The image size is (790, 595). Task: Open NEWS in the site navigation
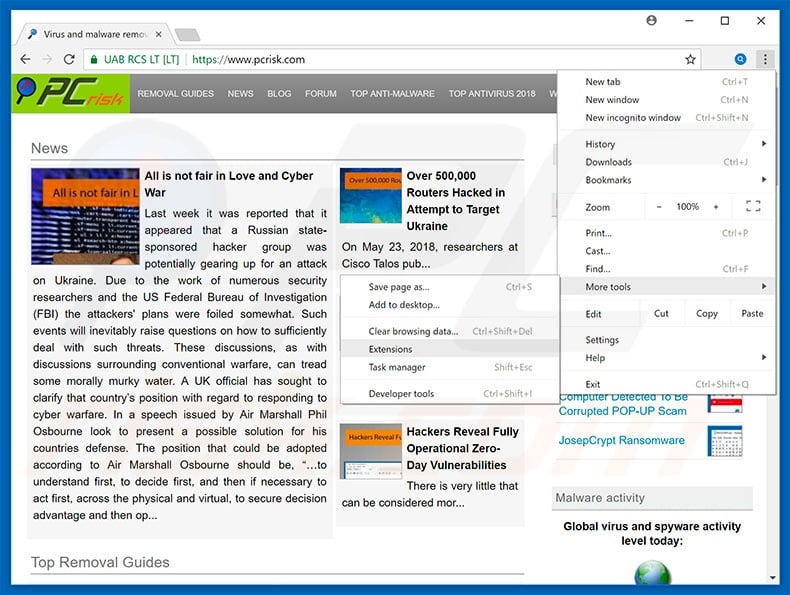tap(240, 94)
